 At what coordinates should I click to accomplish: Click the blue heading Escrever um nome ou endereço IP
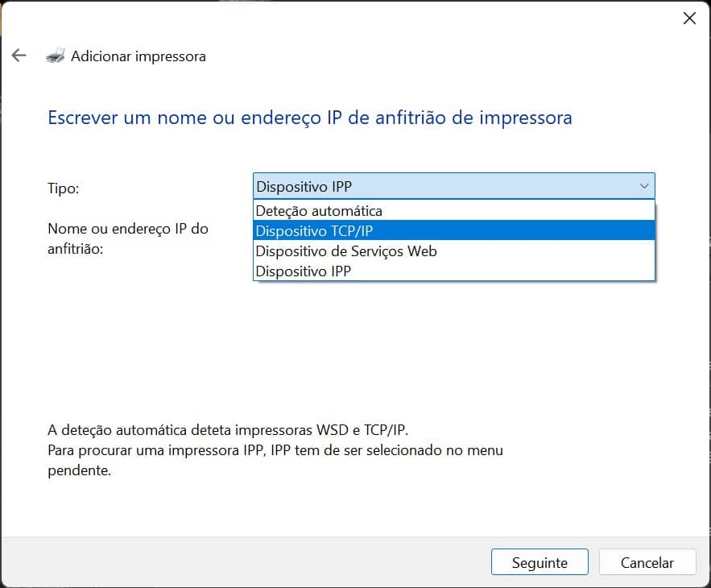[x=310, y=118]
